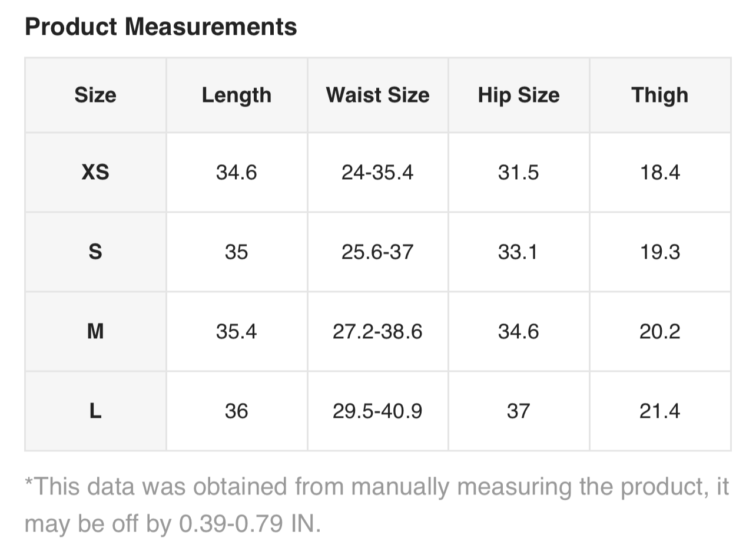Click the XS length value 34.6
The width and height of the screenshot is (756, 541).
[x=237, y=172]
